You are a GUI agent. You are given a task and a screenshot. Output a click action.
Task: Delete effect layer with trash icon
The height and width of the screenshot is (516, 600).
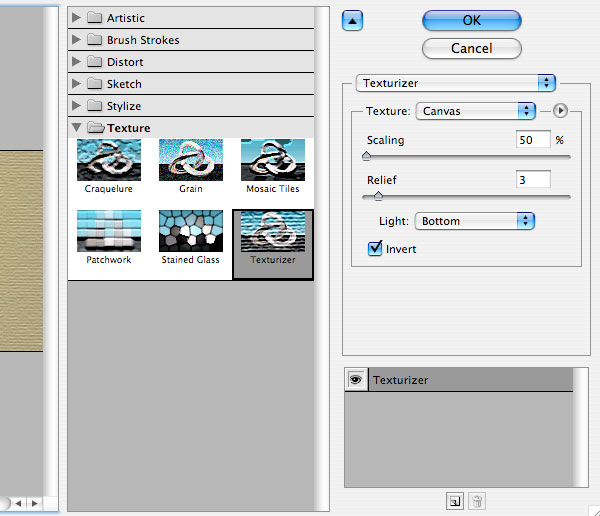(477, 501)
